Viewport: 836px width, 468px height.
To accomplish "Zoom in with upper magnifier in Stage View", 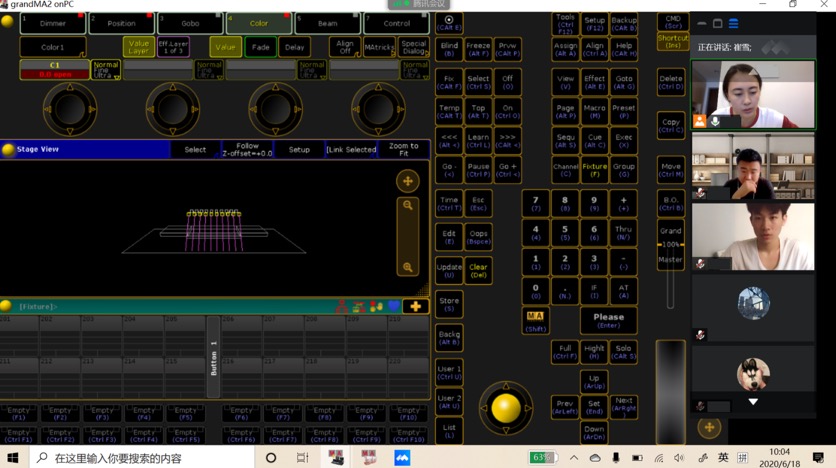I will click(x=408, y=205).
